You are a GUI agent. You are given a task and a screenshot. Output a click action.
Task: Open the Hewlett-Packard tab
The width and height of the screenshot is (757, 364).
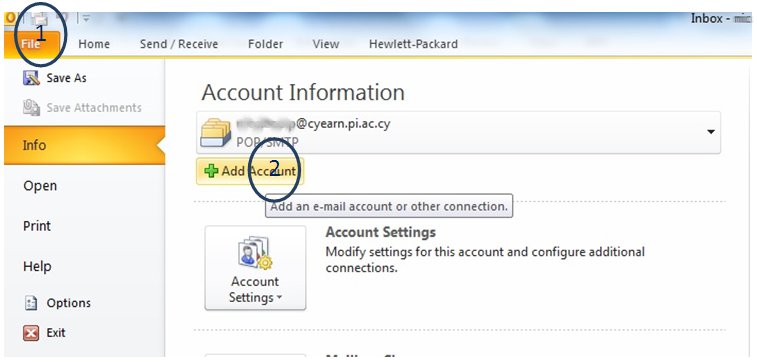tap(413, 44)
